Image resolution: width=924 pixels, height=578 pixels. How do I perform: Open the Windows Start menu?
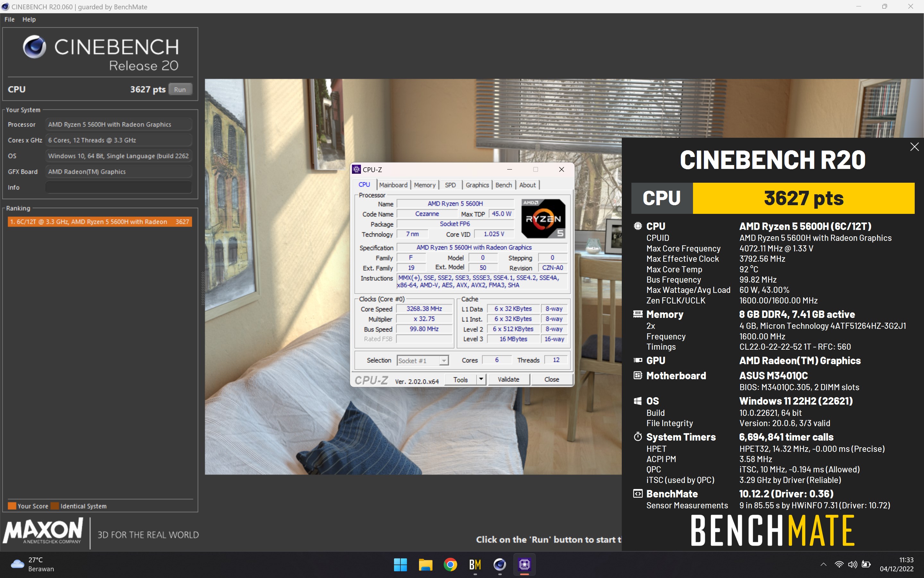coord(400,565)
